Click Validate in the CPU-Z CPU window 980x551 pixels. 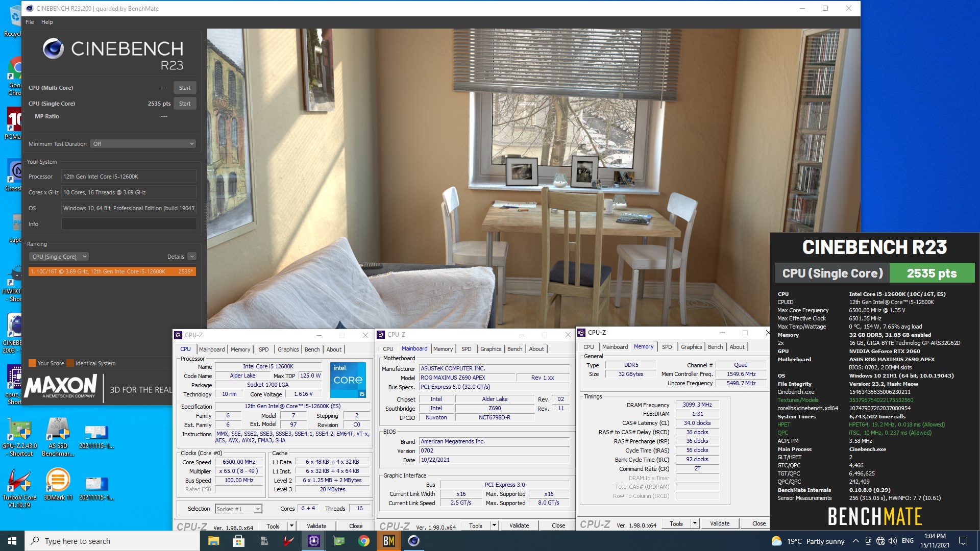point(316,526)
